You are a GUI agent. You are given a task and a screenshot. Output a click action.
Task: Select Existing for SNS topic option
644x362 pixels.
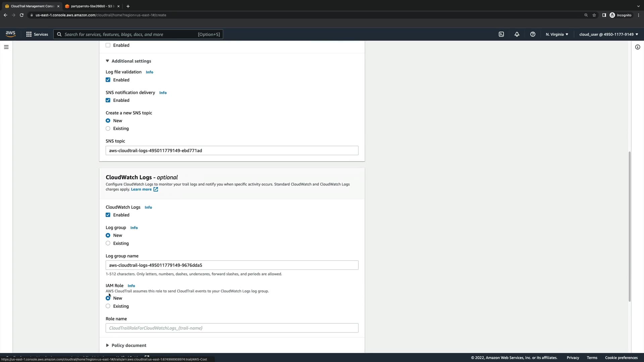point(108,128)
